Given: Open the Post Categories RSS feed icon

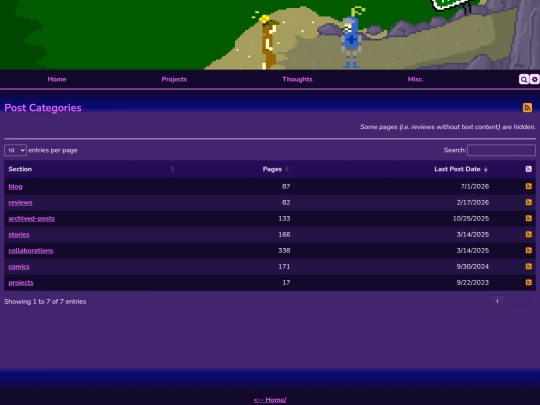Looking at the screenshot, I should 527,108.
